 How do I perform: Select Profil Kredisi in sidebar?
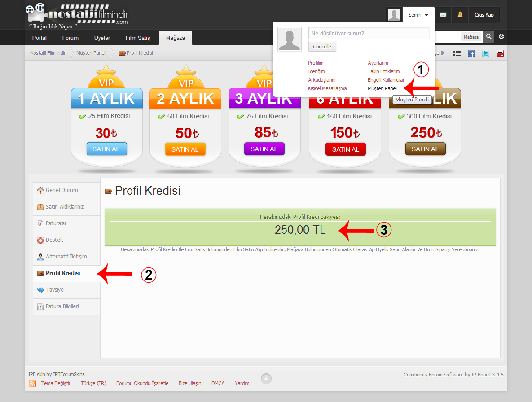point(66,274)
